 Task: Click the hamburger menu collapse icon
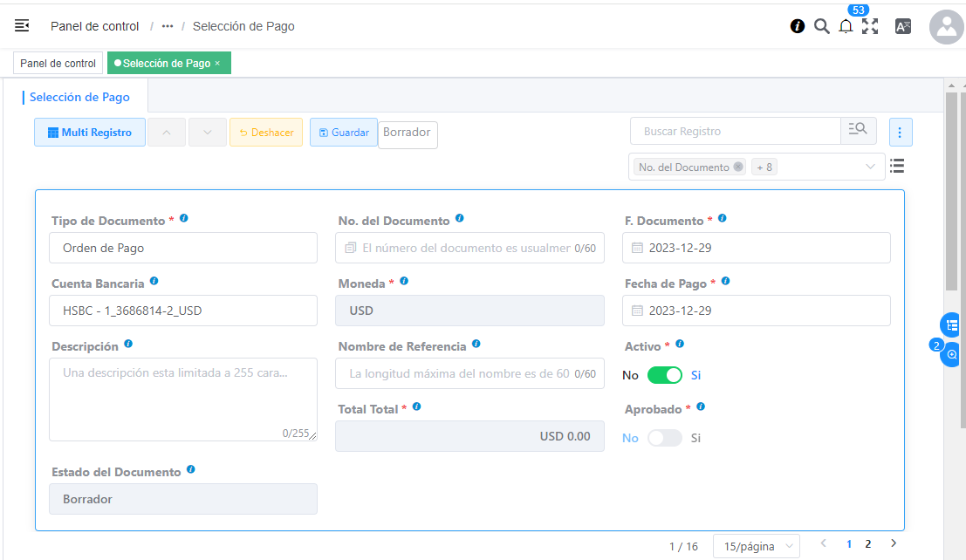click(23, 26)
